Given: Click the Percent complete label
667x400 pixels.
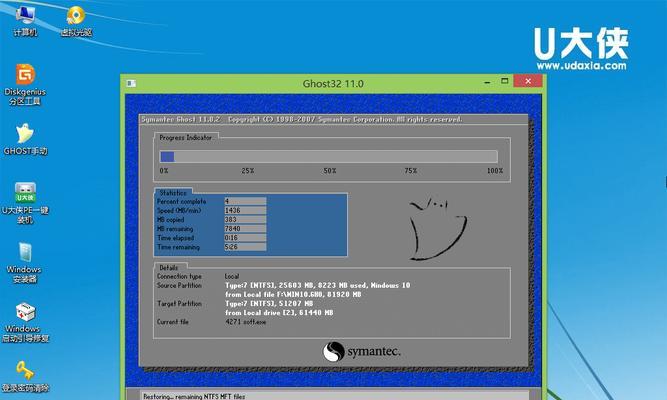Looking at the screenshot, I should (182, 201).
